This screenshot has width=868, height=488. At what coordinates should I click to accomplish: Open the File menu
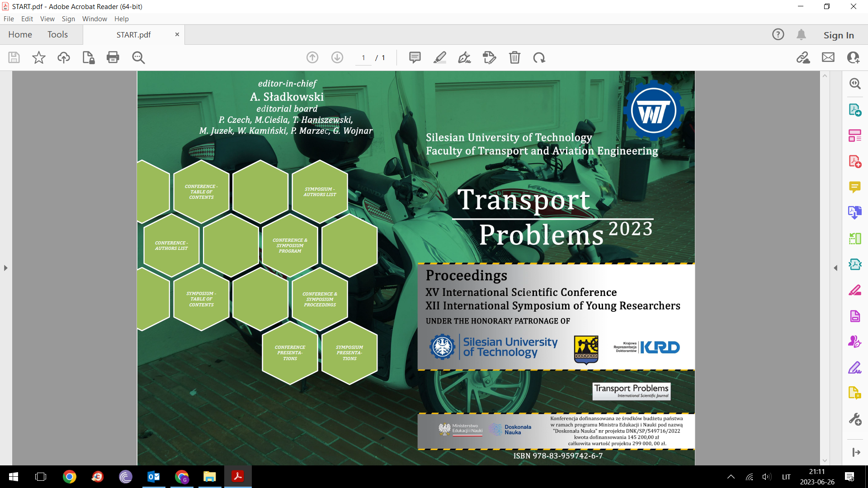9,19
